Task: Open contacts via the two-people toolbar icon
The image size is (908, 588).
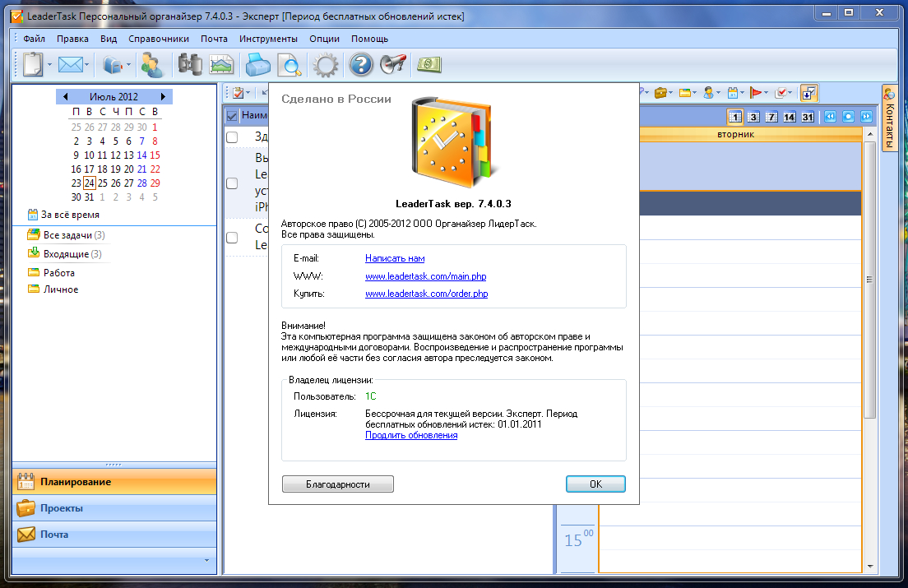Action: tap(151, 65)
